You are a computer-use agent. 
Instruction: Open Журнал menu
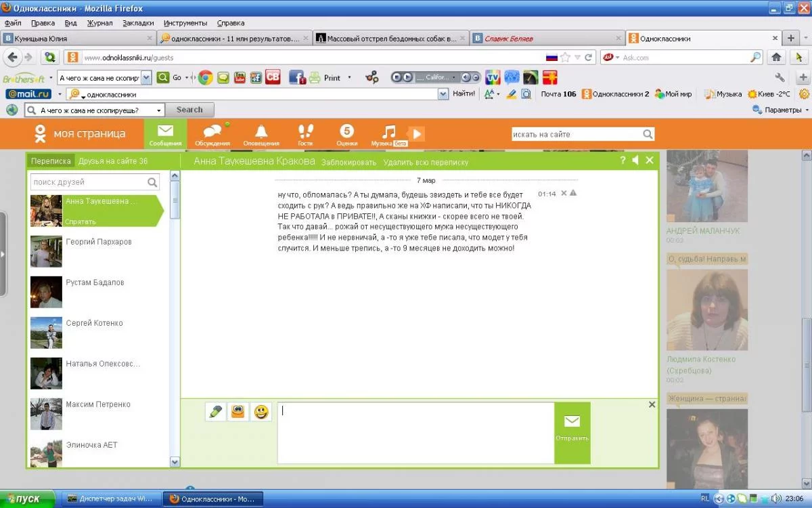[x=100, y=22]
